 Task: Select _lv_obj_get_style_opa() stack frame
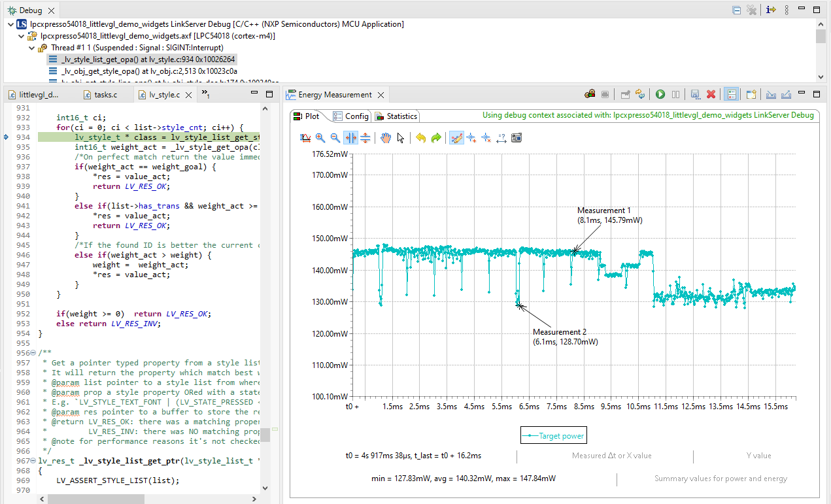click(x=149, y=71)
